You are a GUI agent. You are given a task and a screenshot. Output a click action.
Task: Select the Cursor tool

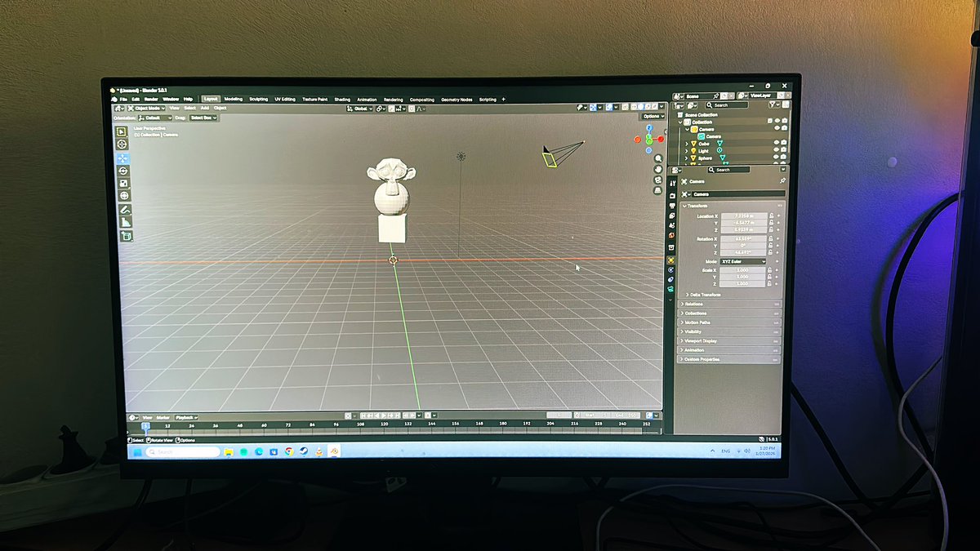pyautogui.click(x=122, y=144)
